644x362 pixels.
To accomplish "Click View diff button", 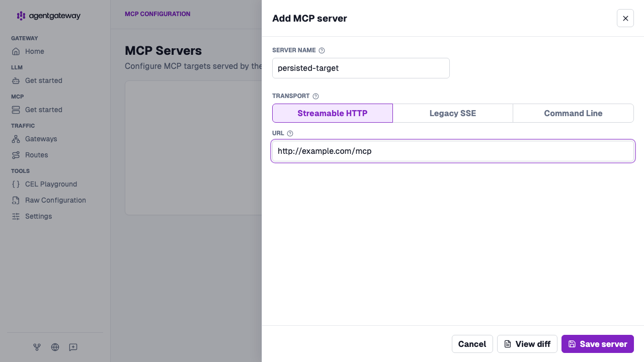I will tap(527, 344).
